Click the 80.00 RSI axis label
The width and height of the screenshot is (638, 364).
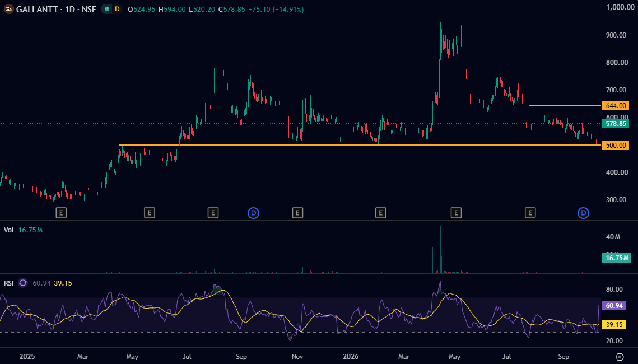[x=614, y=289]
